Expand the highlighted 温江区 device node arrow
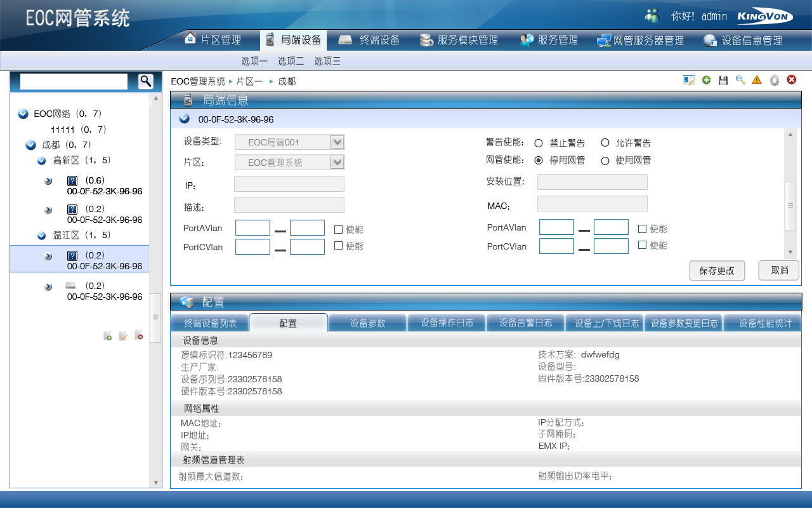This screenshot has height=508, width=812. [48, 257]
